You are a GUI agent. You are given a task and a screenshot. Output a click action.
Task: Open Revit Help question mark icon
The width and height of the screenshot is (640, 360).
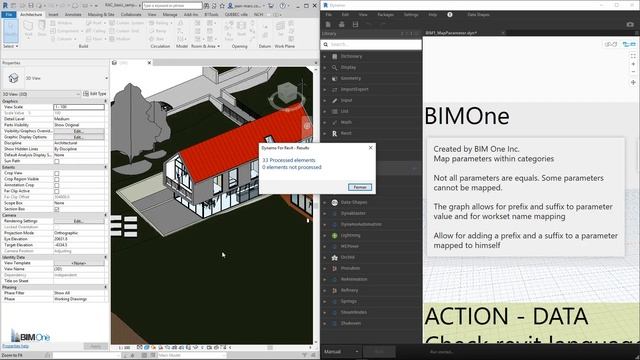[x=282, y=6]
